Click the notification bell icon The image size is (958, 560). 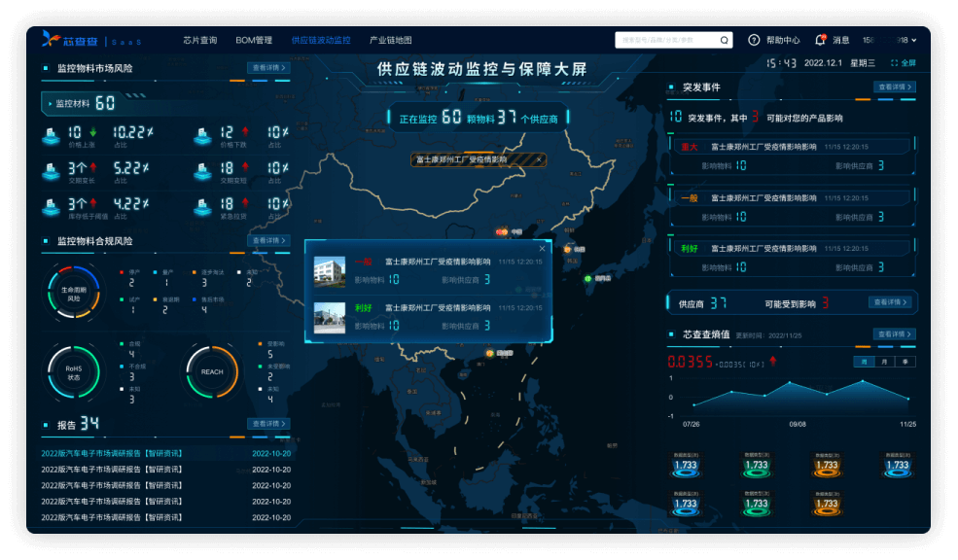click(x=820, y=40)
